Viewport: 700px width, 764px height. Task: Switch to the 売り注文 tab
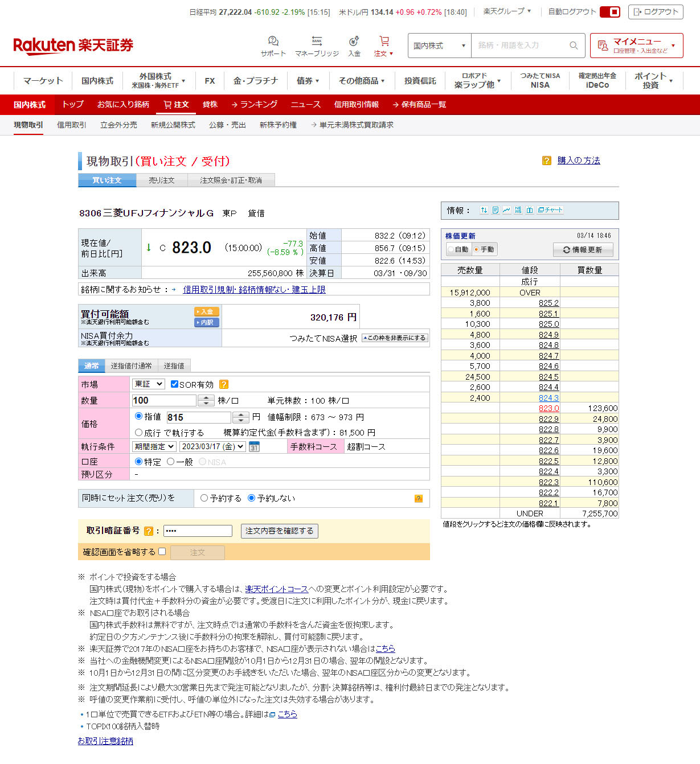point(162,180)
